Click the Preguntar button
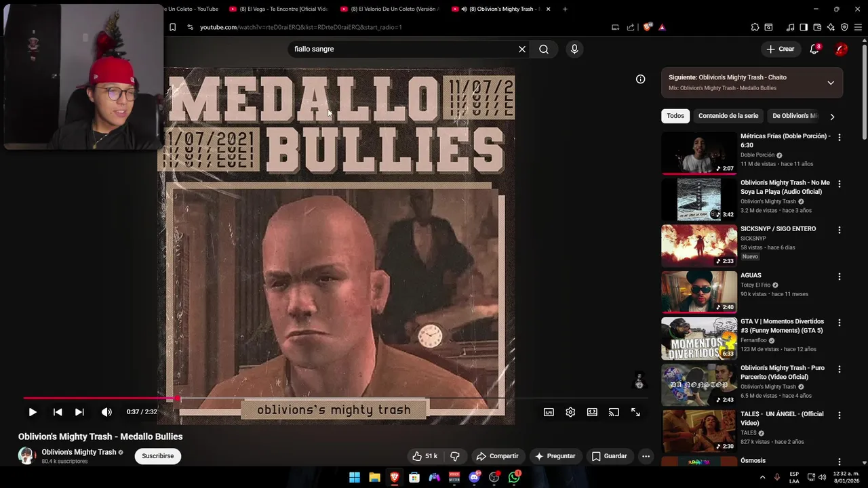Screen dimensions: 868x488 555,456
